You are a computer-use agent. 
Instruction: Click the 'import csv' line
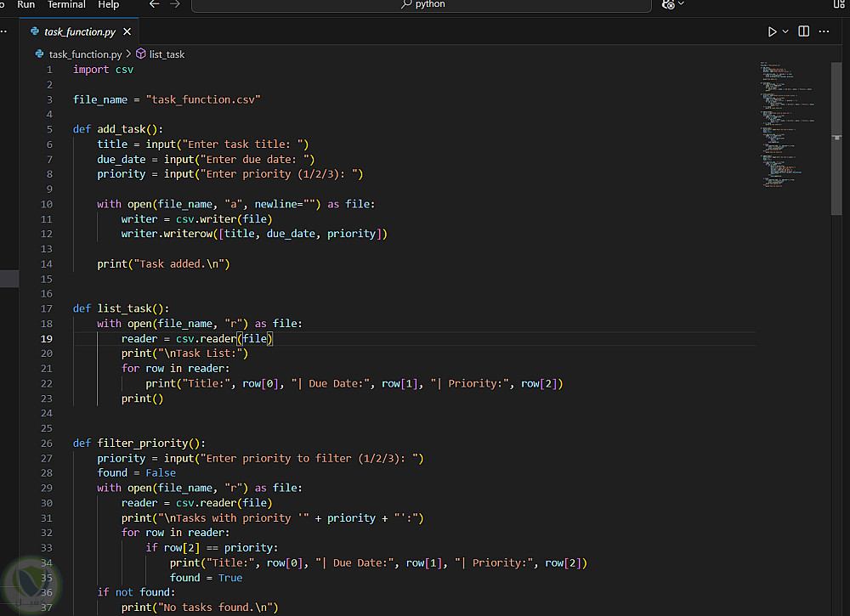click(x=103, y=70)
